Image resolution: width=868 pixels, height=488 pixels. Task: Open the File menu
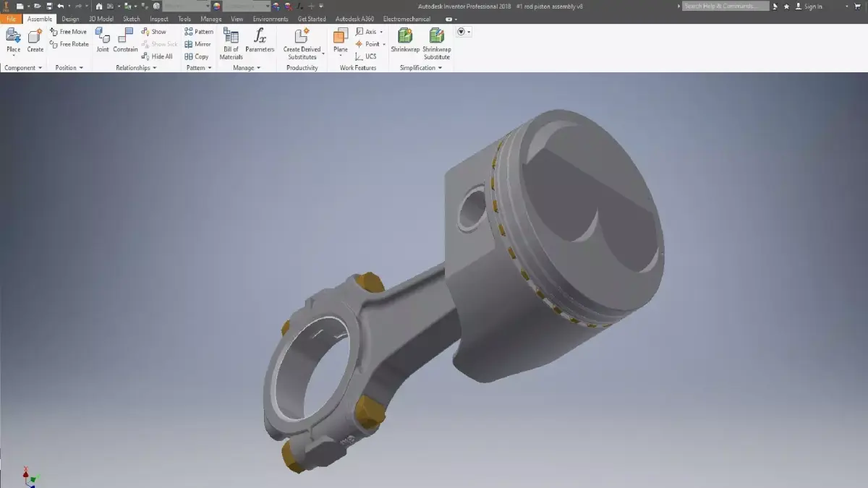pos(11,19)
